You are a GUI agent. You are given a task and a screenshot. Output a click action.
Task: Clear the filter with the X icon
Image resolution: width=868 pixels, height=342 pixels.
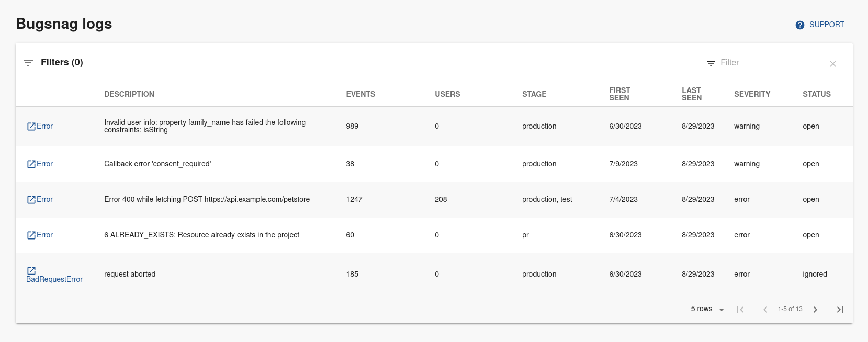pos(833,64)
